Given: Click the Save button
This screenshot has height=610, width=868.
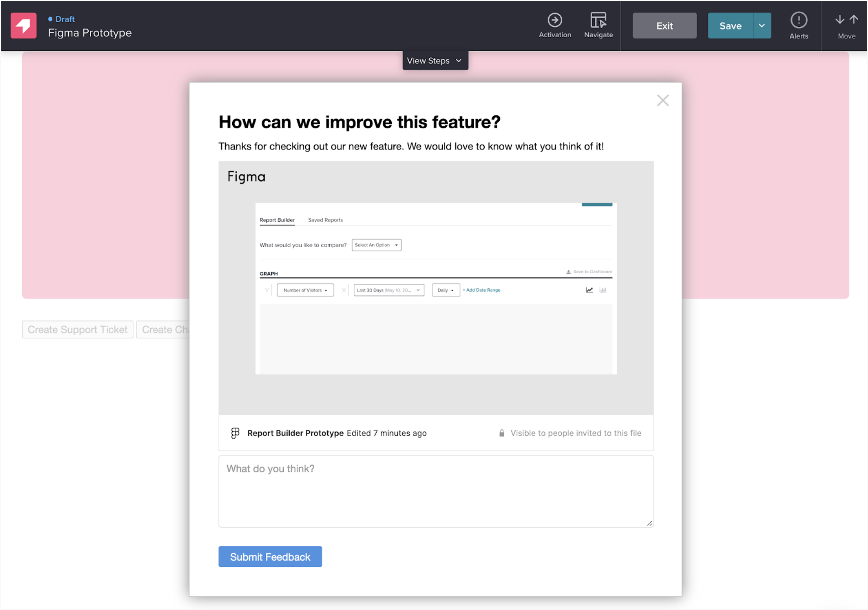Looking at the screenshot, I should [730, 26].
